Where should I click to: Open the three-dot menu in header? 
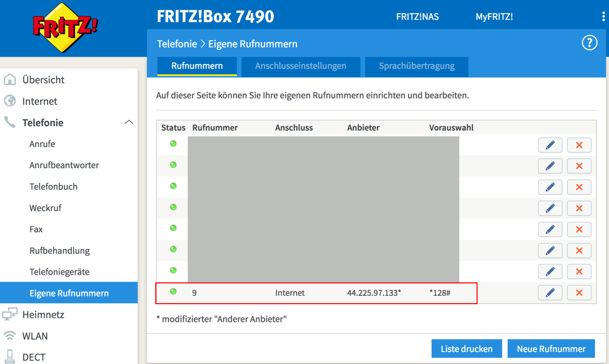point(603,17)
